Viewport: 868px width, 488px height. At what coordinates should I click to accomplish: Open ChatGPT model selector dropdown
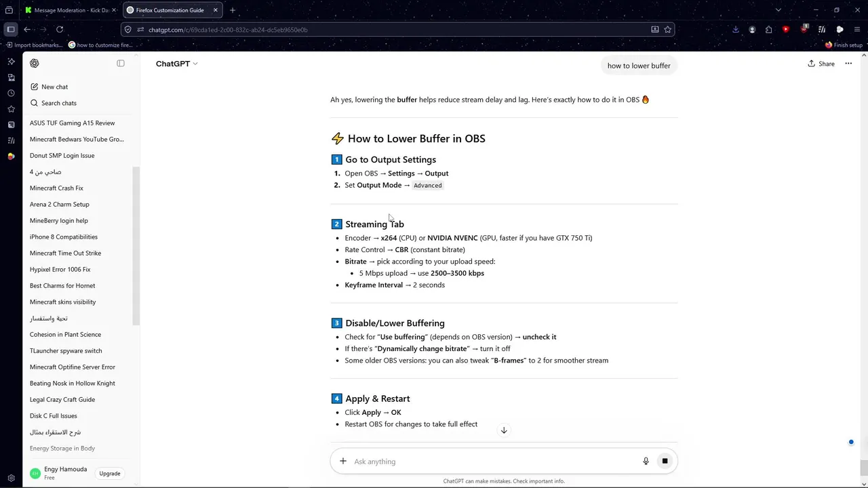click(x=177, y=64)
